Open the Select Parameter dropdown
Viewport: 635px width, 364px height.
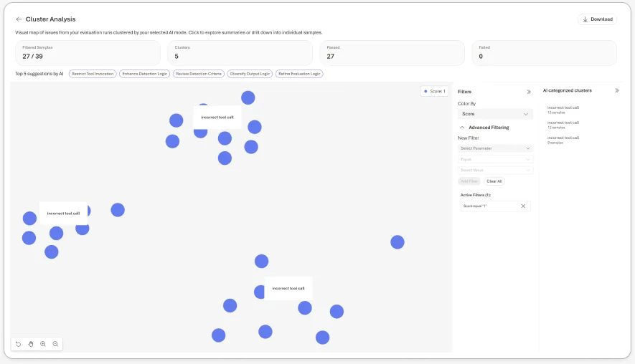point(495,148)
